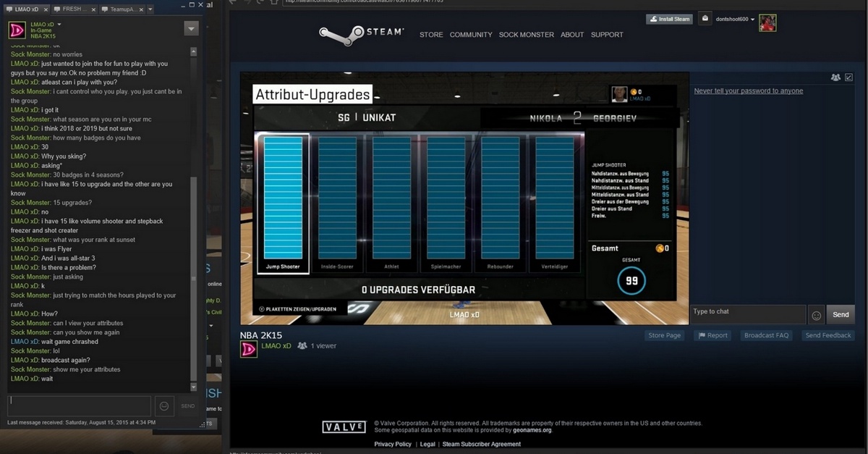Click the 'Last message received' status text
Image resolution: width=868 pixels, height=454 pixels.
click(81, 422)
